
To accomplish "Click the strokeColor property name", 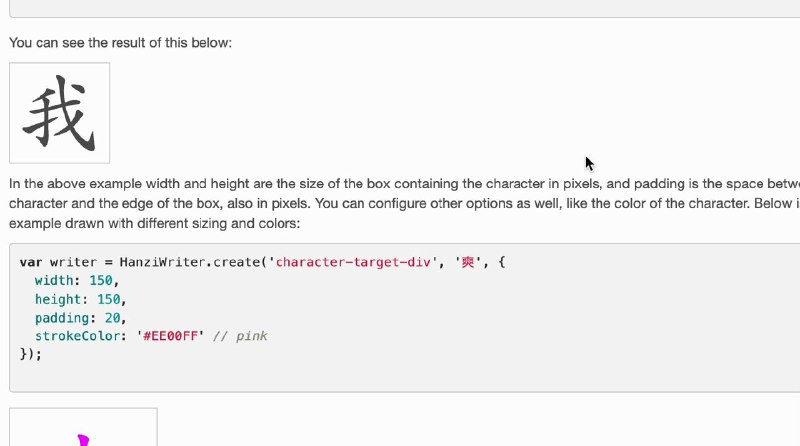I will point(78,336).
